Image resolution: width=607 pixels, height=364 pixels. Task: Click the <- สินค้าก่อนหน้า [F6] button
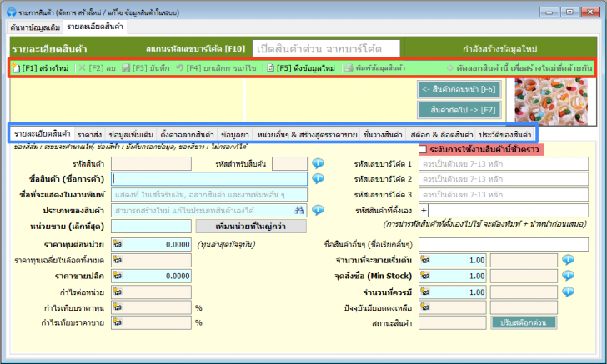point(459,89)
